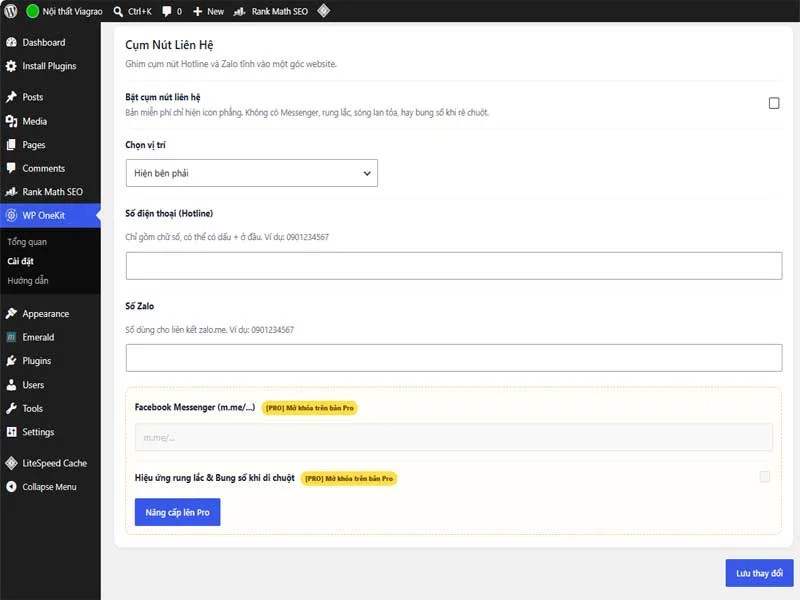Go to the Tổng quan submenu
The width and height of the screenshot is (800, 600).
point(27,242)
